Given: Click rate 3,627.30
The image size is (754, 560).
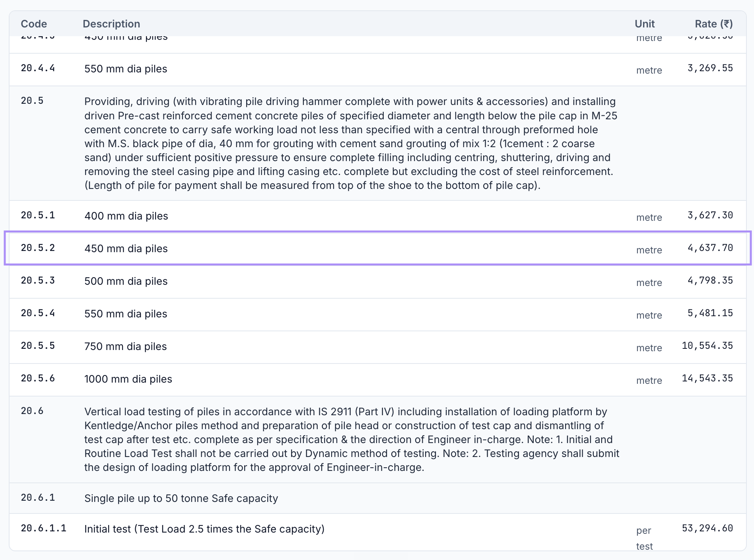Looking at the screenshot, I should [x=710, y=215].
